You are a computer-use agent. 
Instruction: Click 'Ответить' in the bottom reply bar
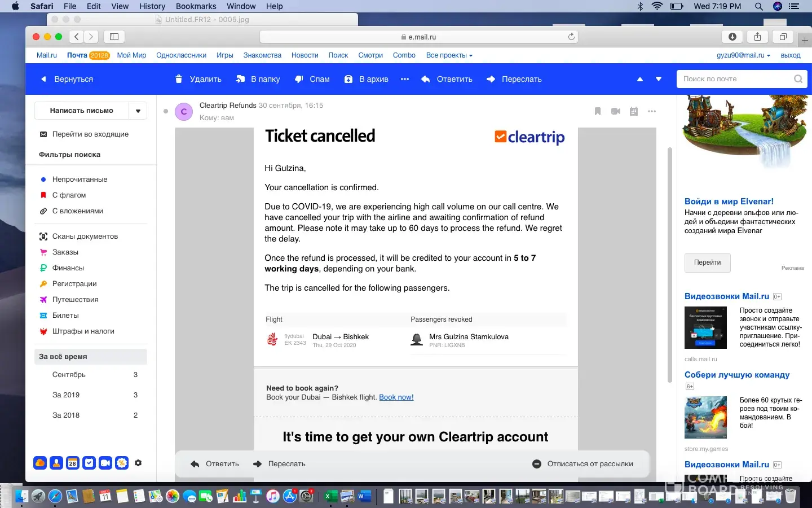pyautogui.click(x=215, y=464)
